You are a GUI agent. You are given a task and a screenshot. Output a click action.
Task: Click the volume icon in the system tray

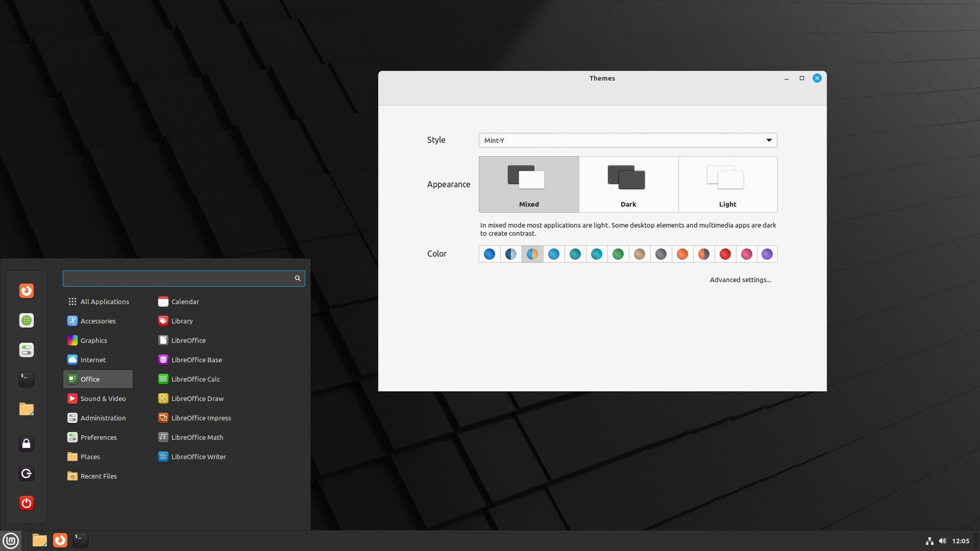pos(943,540)
